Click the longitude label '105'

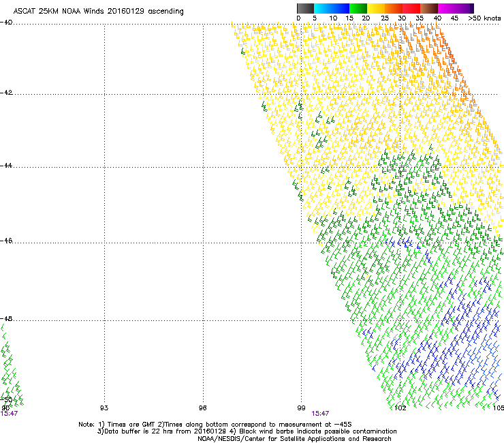(x=499, y=408)
